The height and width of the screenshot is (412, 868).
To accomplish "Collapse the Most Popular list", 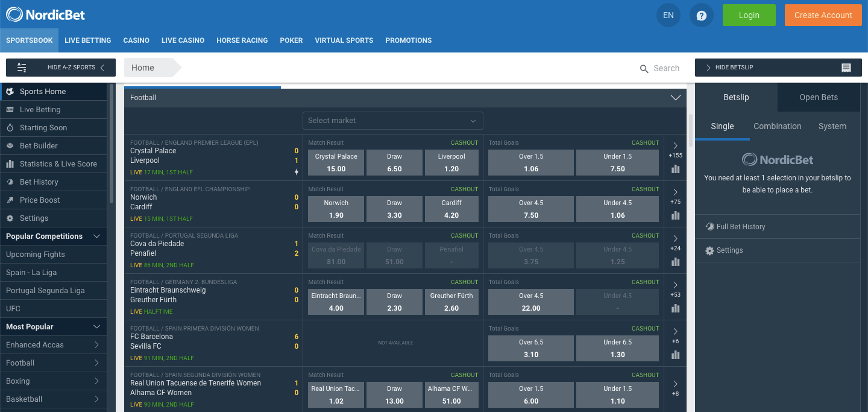I will pos(97,327).
